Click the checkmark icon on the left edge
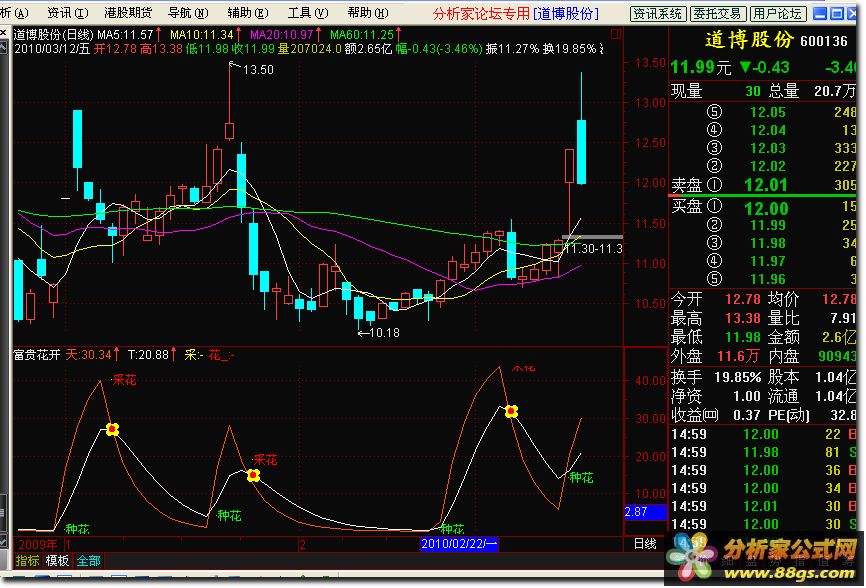Screen dimensions: 866x588 3,539
